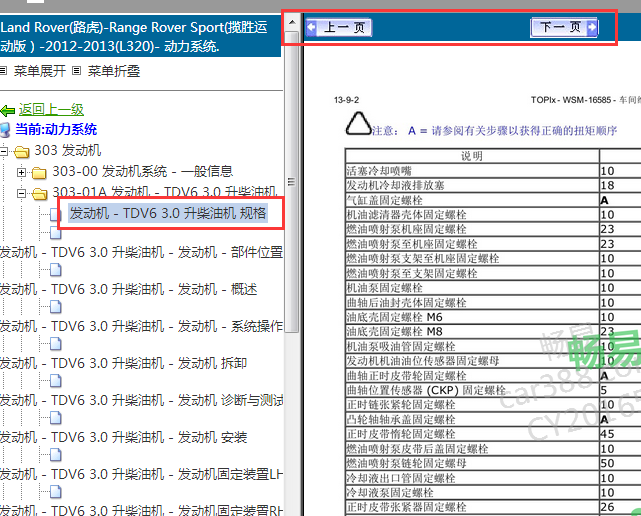
Task: Open the 发动机 - 部件位置 page
Action: pos(141,252)
